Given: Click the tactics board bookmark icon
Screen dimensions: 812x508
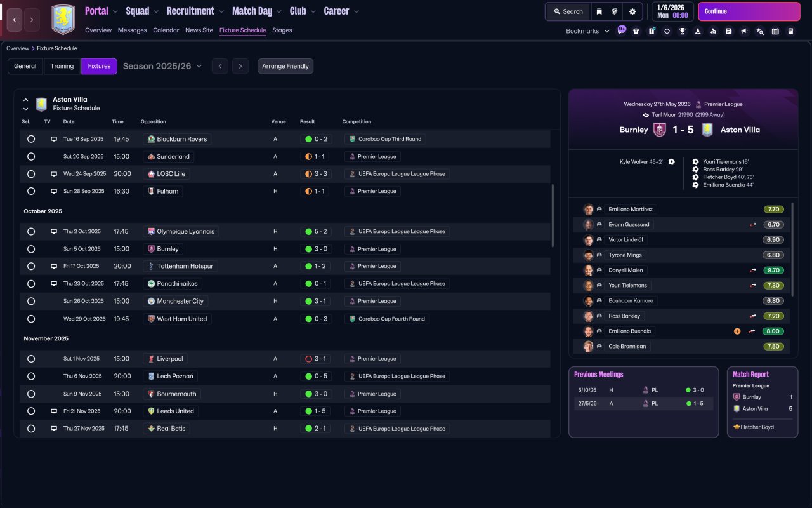Looking at the screenshot, I should point(652,31).
